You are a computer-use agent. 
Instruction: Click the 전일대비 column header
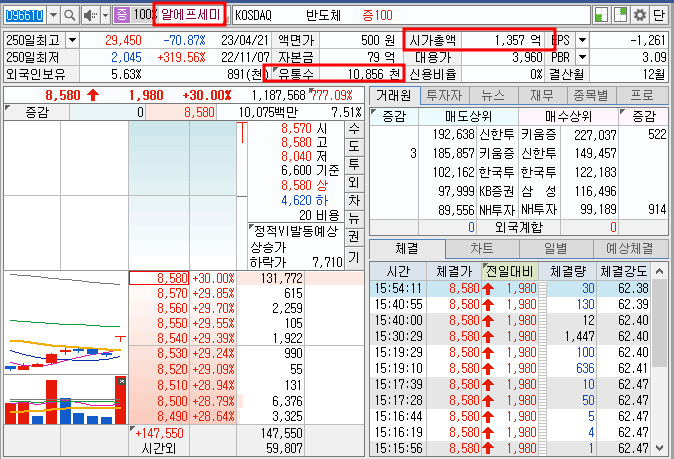[x=509, y=271]
